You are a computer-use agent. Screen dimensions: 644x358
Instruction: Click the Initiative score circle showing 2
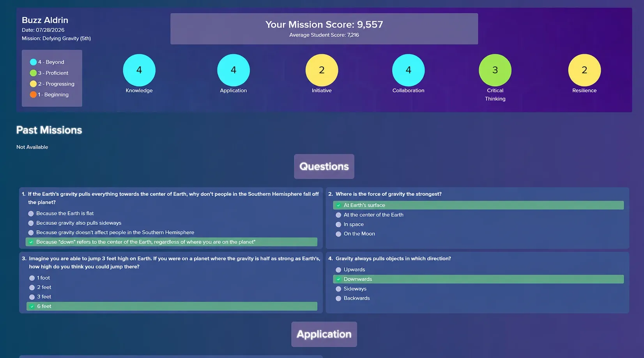click(322, 70)
